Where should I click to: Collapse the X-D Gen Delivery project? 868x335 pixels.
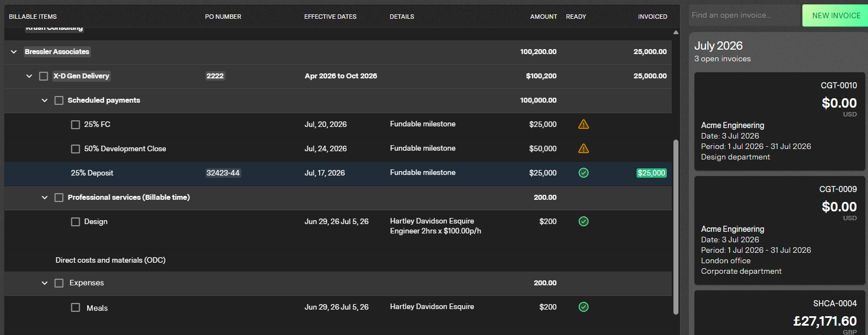[29, 76]
